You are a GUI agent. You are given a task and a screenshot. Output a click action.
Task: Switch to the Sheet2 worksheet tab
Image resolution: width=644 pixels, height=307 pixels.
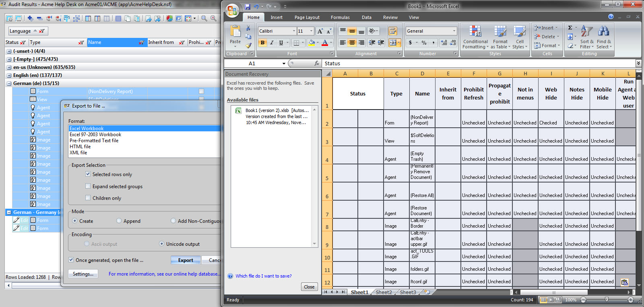(x=384, y=292)
